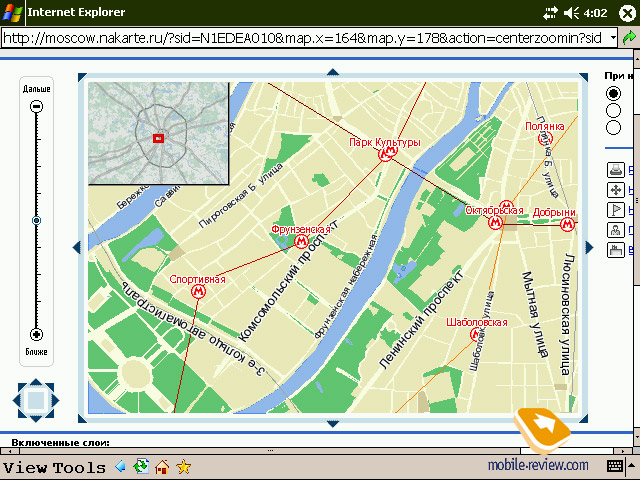640x480 pixels.
Task: Pan map down with bottom edge arrow
Action: point(333,424)
